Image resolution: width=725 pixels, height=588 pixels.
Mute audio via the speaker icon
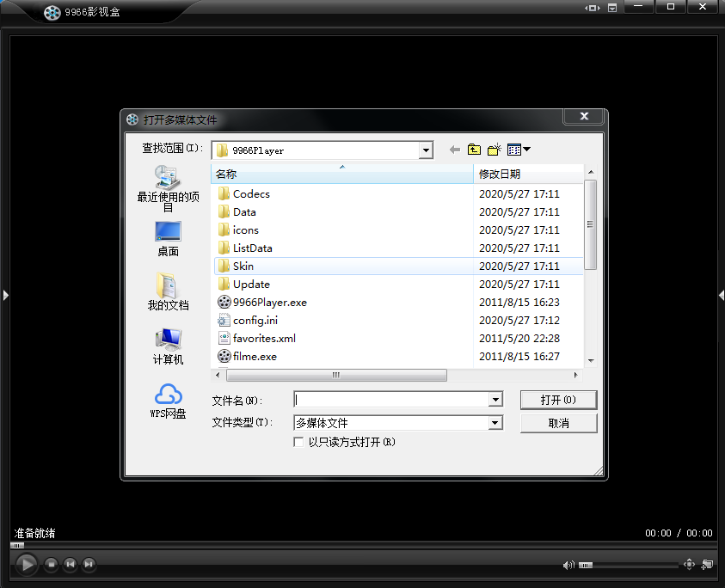(568, 565)
